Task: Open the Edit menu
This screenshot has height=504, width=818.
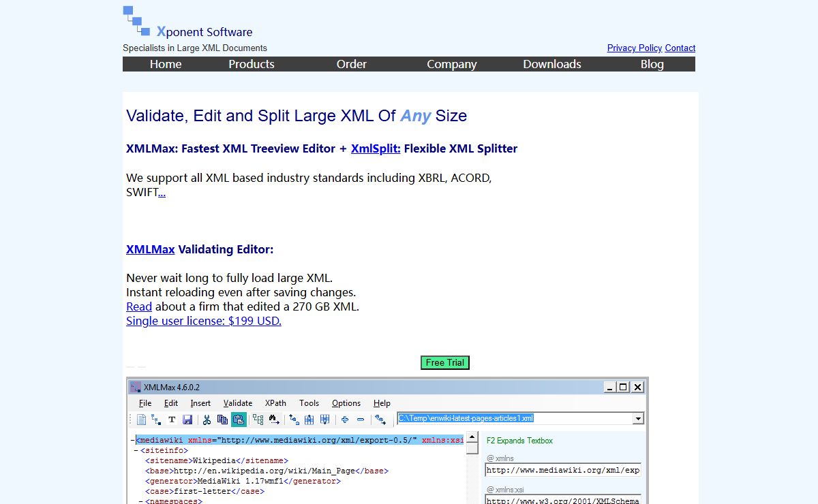Action: [171, 403]
